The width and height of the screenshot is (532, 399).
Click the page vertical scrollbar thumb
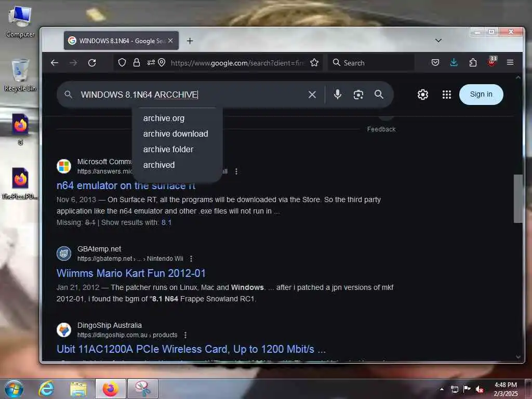click(518, 198)
